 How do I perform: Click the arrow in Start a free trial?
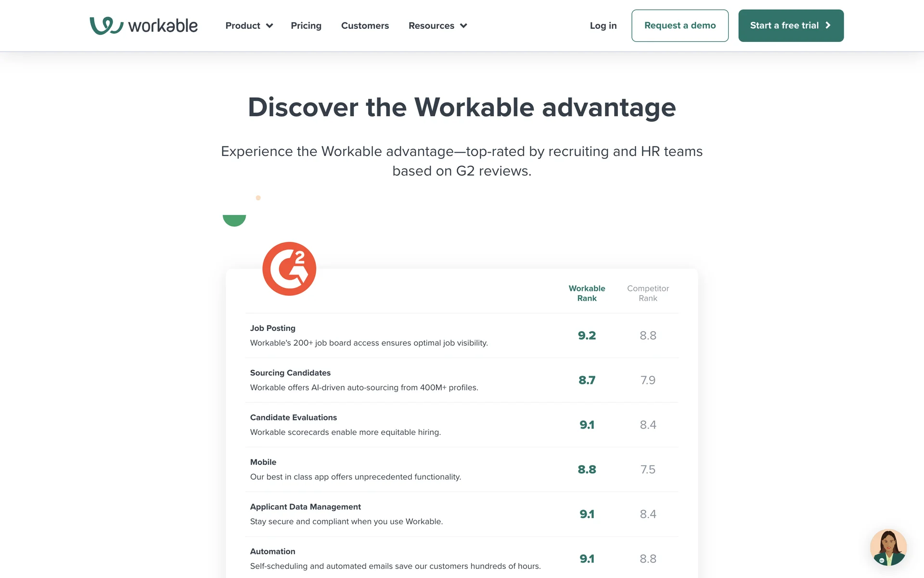pos(828,26)
